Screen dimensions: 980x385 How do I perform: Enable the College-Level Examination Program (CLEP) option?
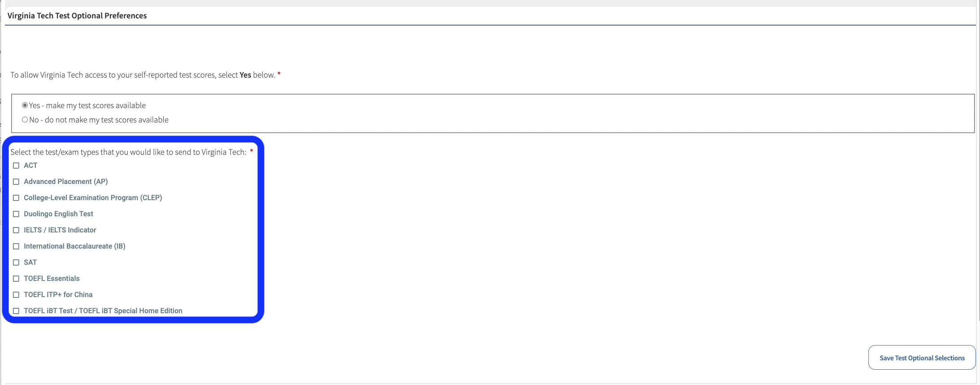click(x=16, y=198)
